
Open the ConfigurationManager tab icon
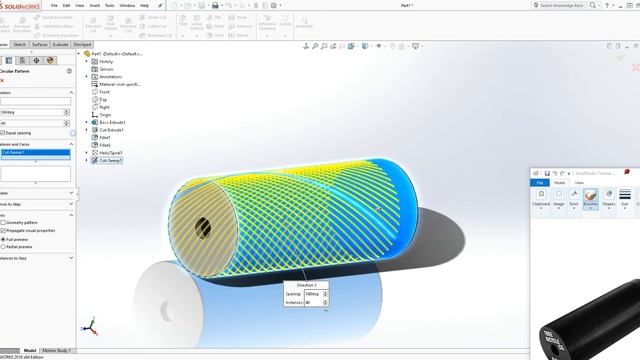pyautogui.click(x=22, y=60)
